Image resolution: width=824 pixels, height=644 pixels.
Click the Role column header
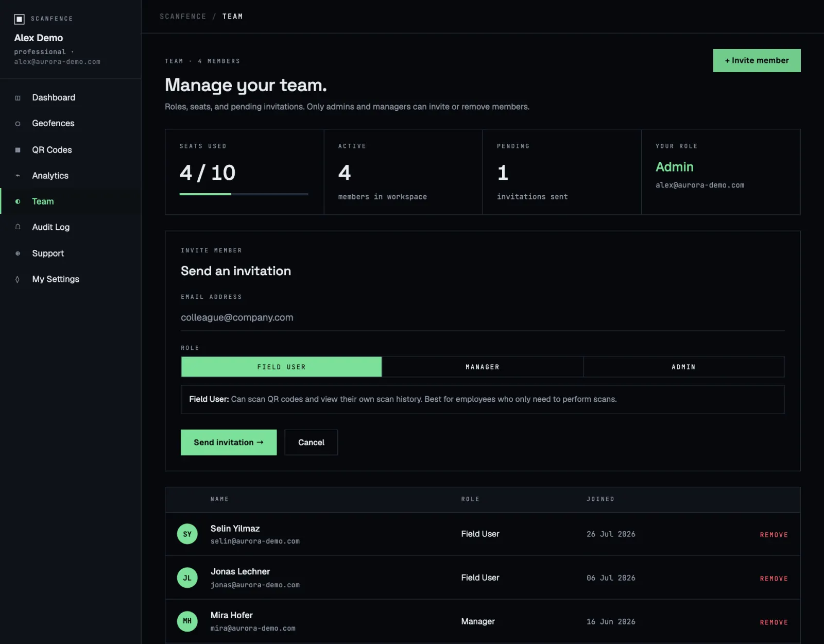pyautogui.click(x=470, y=499)
